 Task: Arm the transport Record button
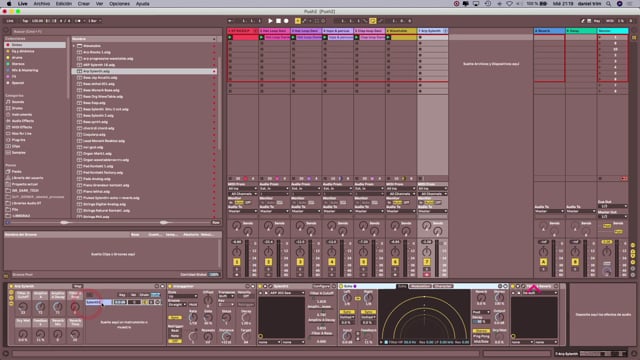(286, 21)
